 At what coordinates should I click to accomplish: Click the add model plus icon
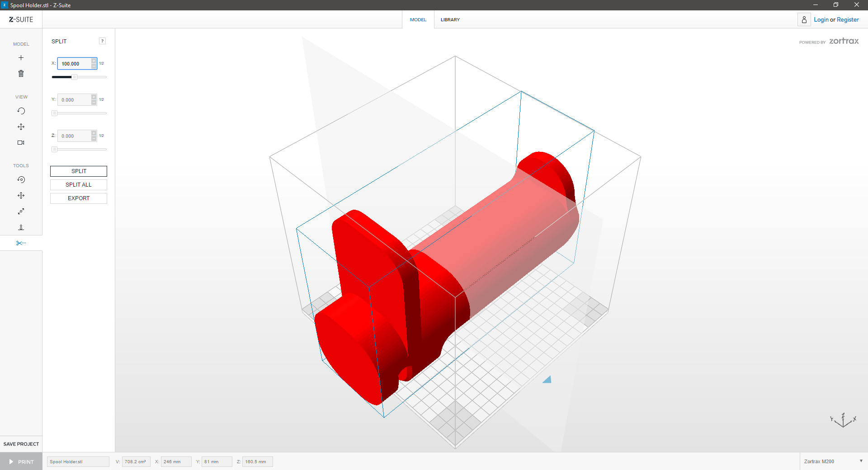(21, 58)
